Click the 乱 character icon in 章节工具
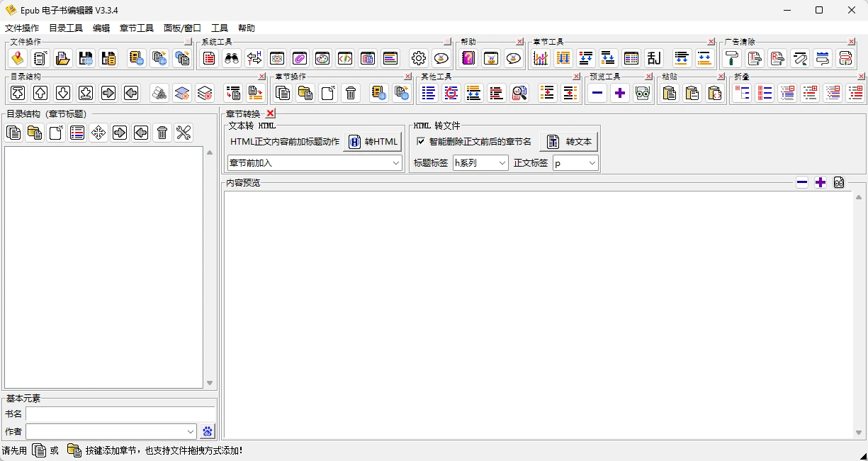This screenshot has width=868, height=461. tap(654, 58)
